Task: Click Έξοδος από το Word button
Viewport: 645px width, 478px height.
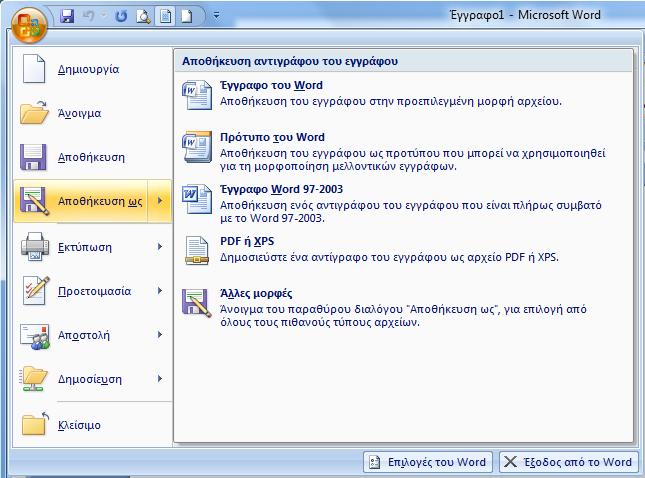Action: click(569, 462)
